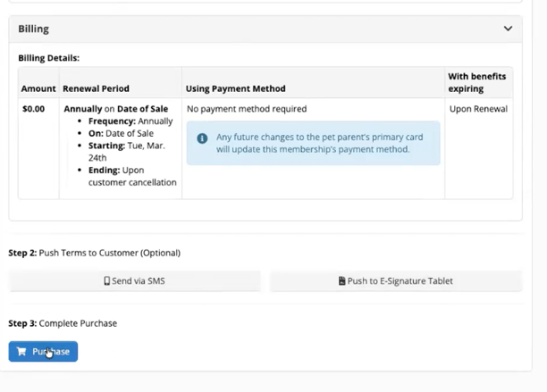This screenshot has height=392, width=547.
Task: Click the With benefits expiring header
Action: tap(477, 82)
